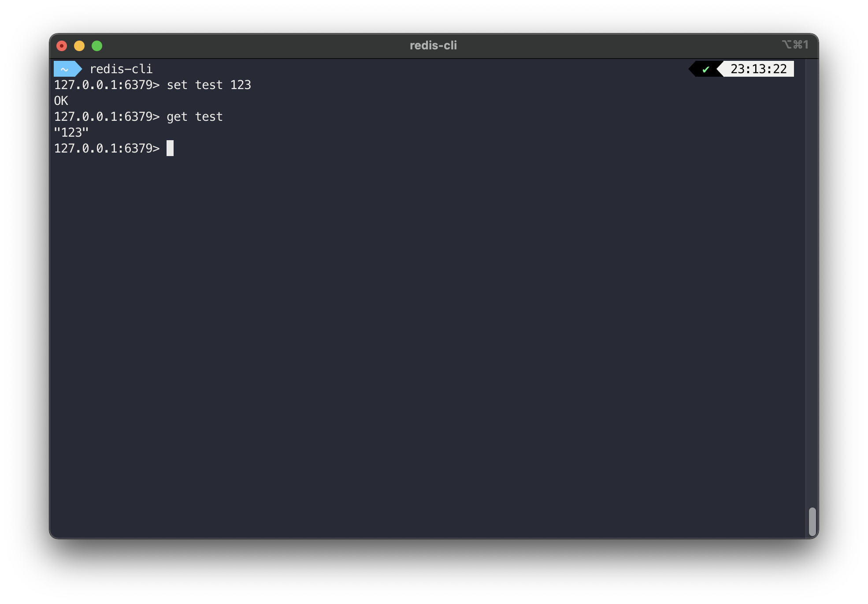Click the red close window button

pyautogui.click(x=62, y=46)
